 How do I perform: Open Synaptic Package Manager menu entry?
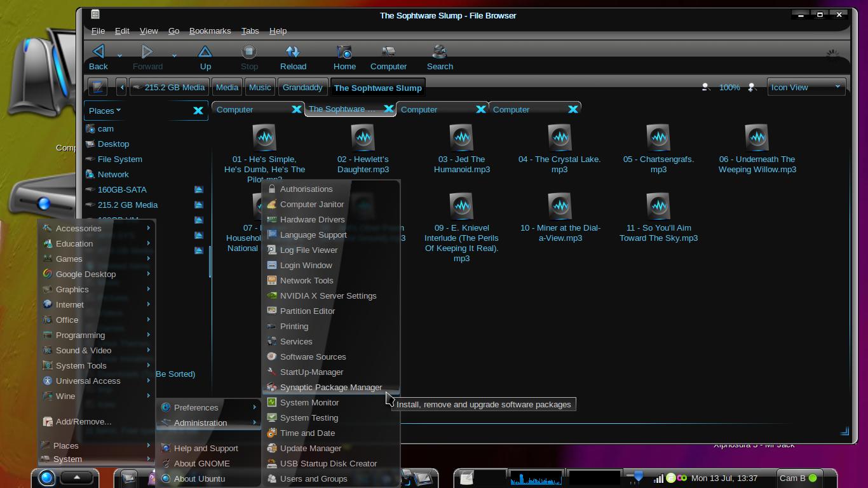pos(330,387)
